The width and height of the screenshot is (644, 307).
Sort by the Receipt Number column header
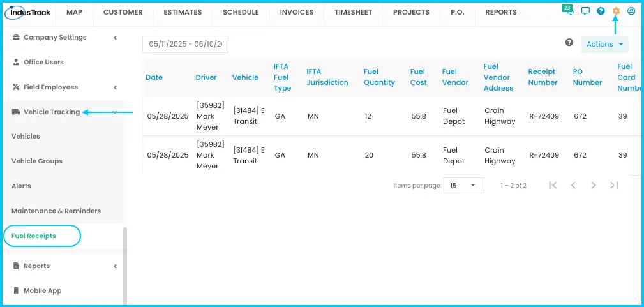point(543,77)
